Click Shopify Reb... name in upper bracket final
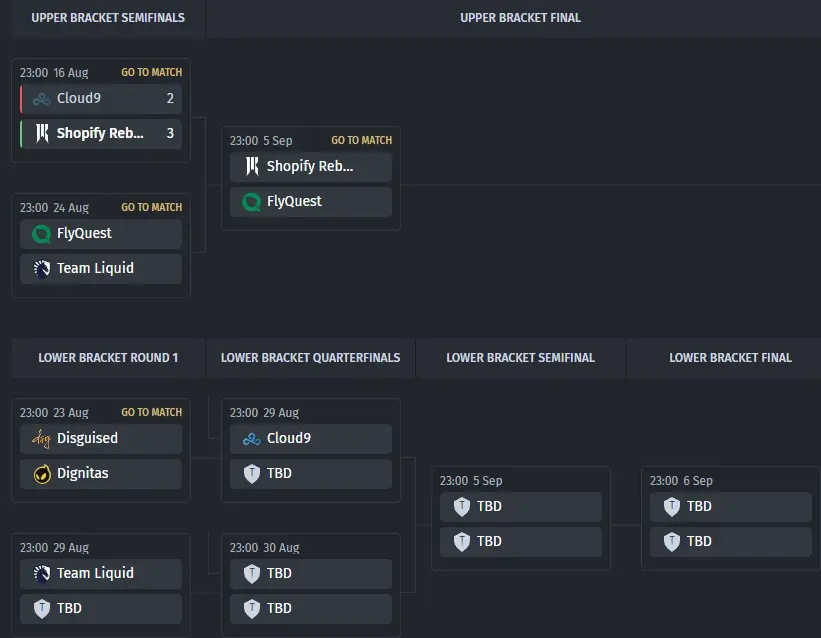Image resolution: width=821 pixels, height=638 pixels. [x=310, y=167]
